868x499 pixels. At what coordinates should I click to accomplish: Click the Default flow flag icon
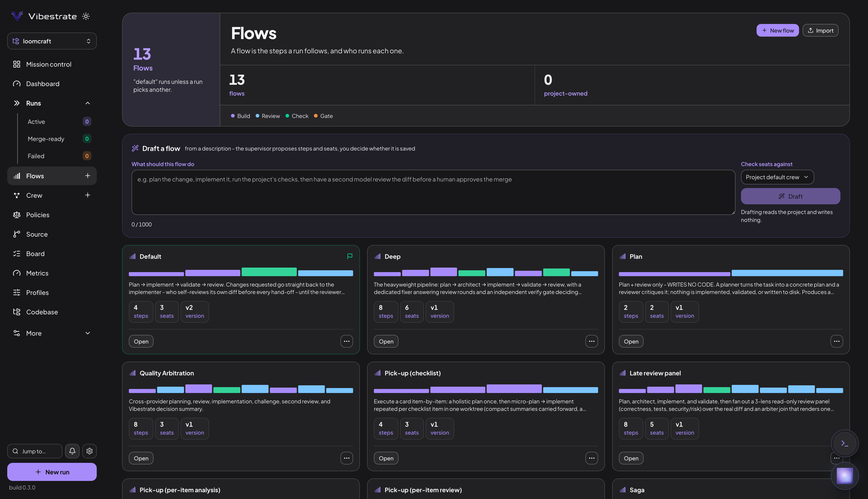(349, 256)
